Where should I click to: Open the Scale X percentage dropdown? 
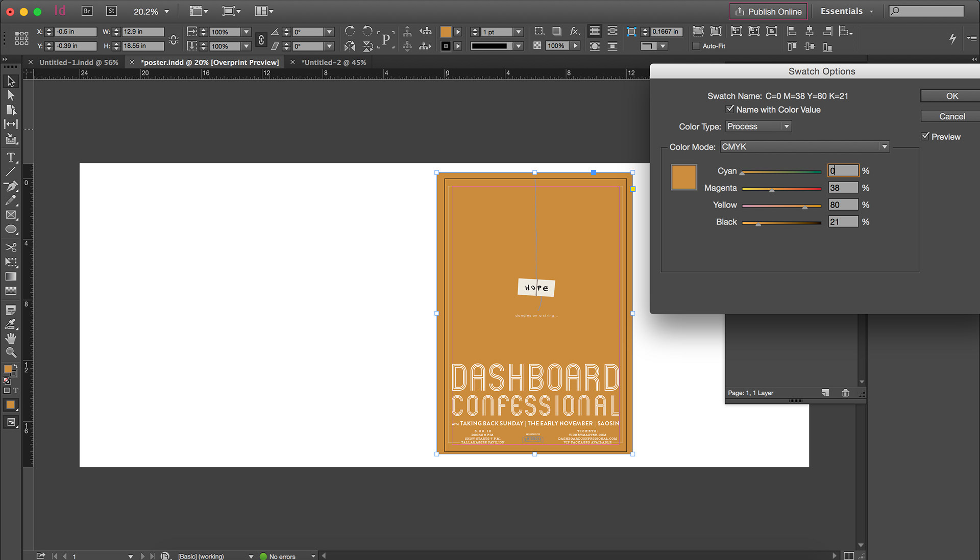pyautogui.click(x=247, y=32)
